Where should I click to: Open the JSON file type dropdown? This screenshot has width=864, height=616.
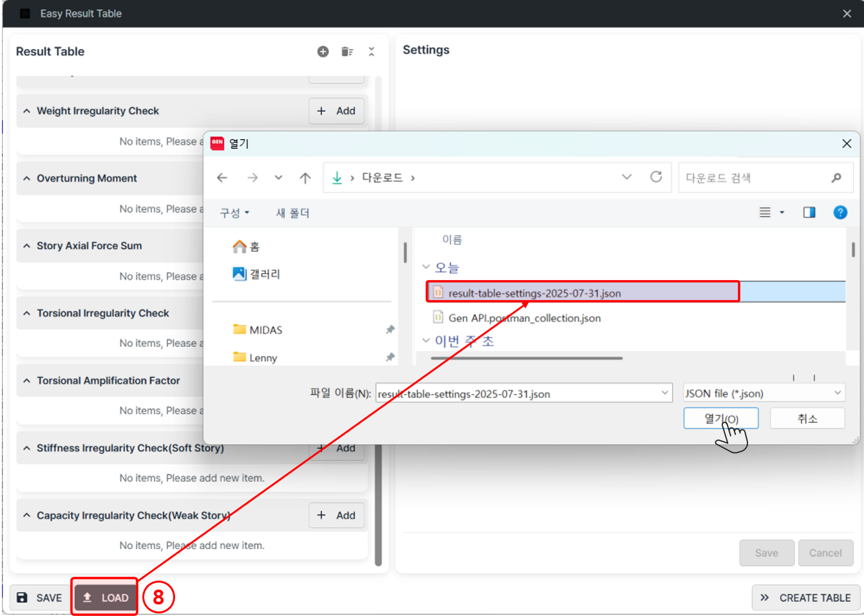tap(764, 393)
